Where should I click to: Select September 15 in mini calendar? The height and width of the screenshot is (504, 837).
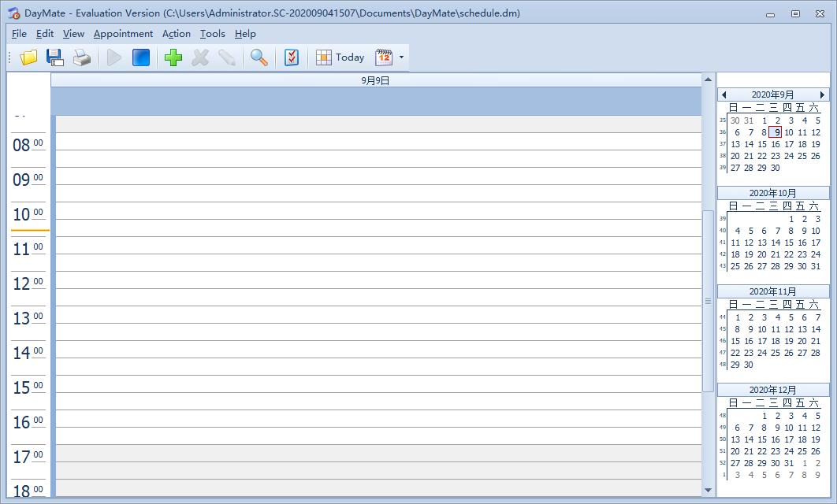point(762,144)
